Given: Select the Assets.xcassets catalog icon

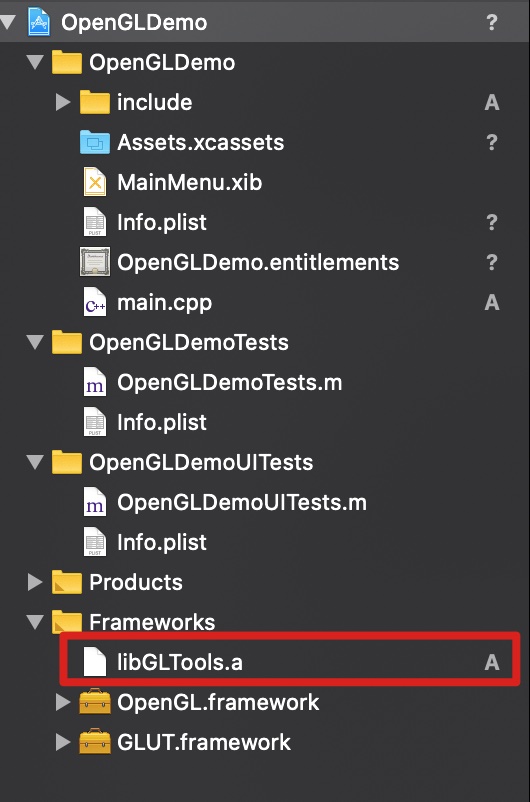Looking at the screenshot, I should pos(95,142).
